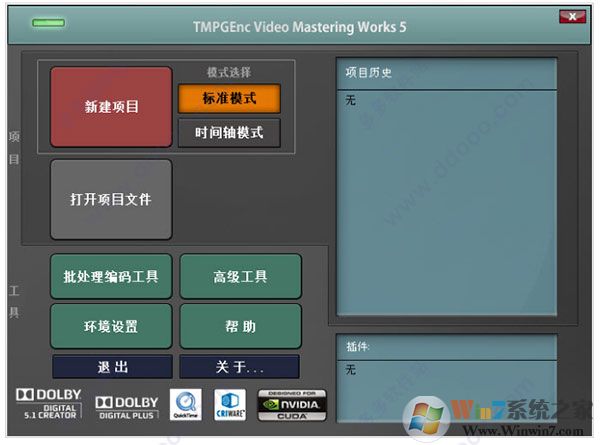The height and width of the screenshot is (445, 600).
Task: Open the 关于... dialog
Action: [x=240, y=367]
